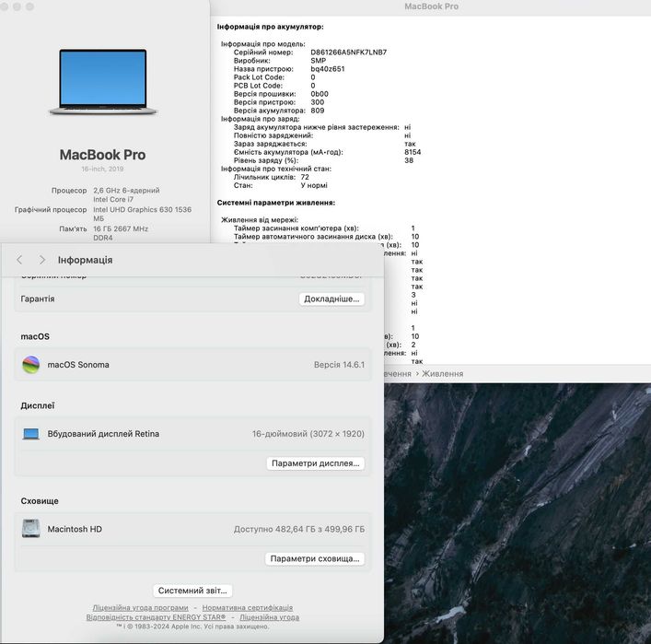This screenshot has height=644, width=651.
Task: Click the cycle count value 72
Action: pos(305,177)
